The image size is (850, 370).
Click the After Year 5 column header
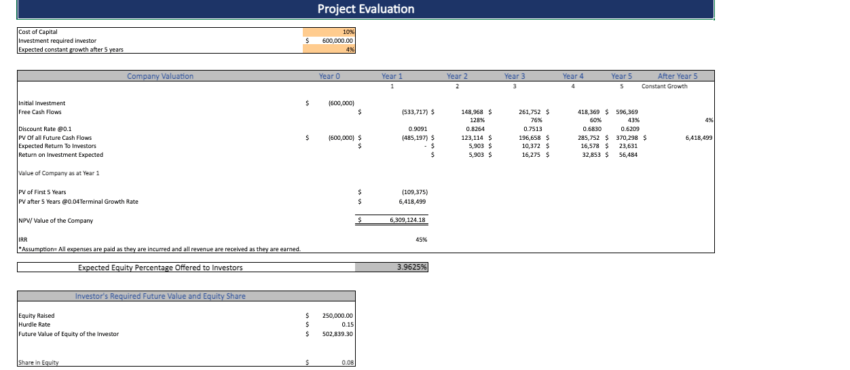[678, 76]
